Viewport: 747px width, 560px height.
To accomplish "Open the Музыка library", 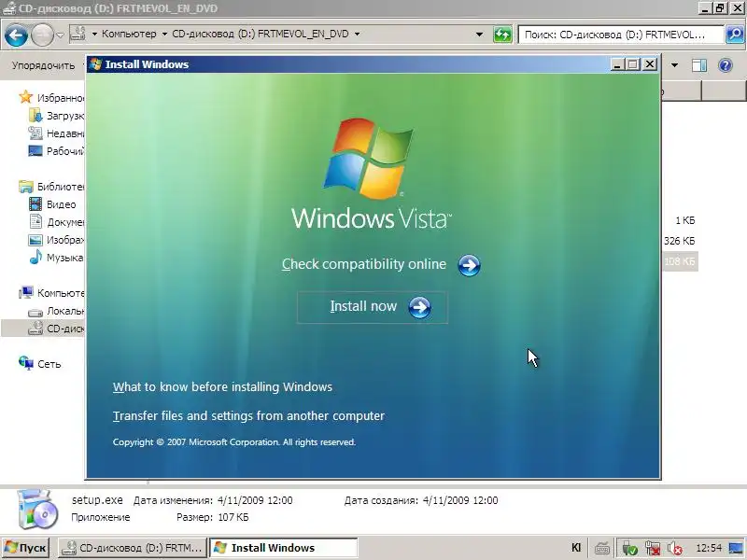I will tap(64, 258).
